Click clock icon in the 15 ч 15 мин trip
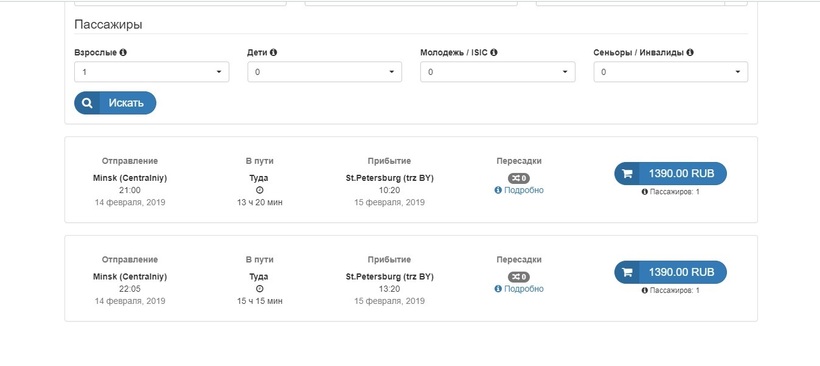Image resolution: width=820 pixels, height=366 pixels. (x=260, y=289)
